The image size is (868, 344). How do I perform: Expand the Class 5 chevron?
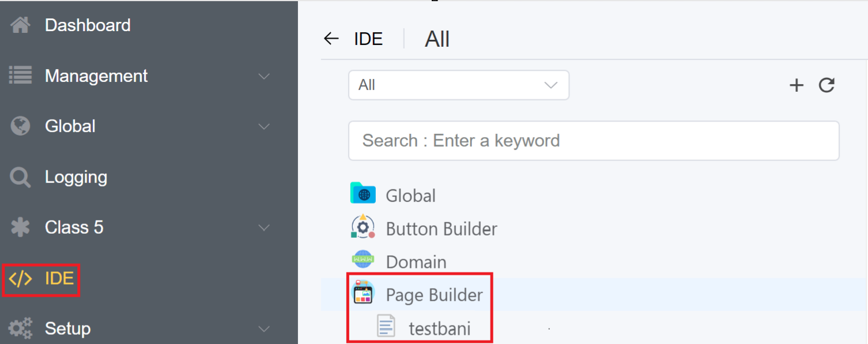(264, 228)
